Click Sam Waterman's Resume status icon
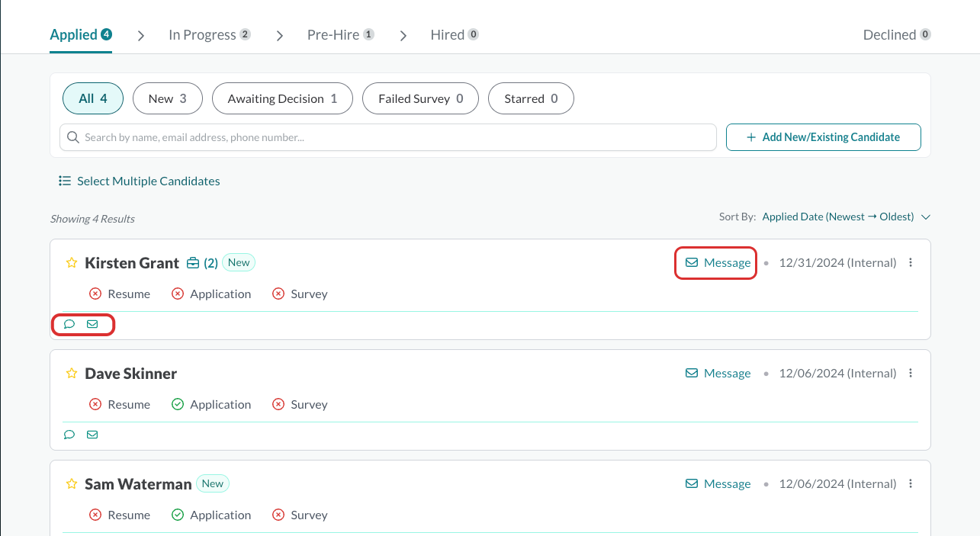Screen dimensions: 980x536 pos(95,515)
